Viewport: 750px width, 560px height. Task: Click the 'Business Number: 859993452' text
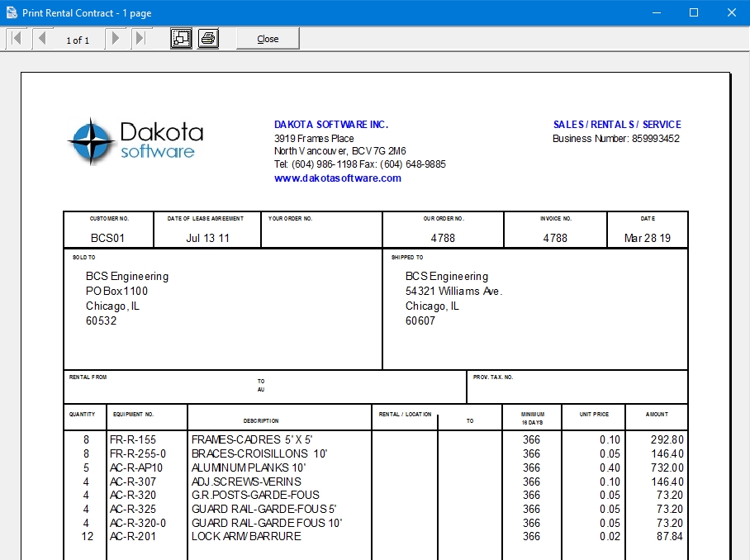(x=616, y=139)
